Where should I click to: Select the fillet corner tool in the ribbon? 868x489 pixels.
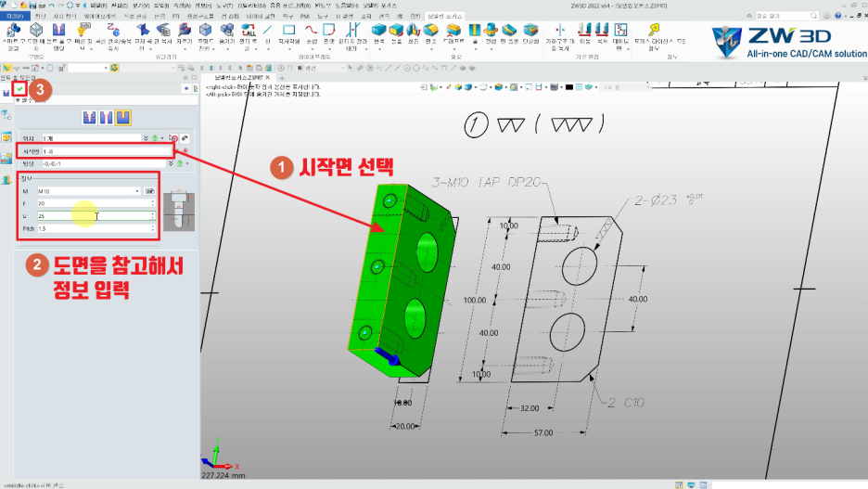pos(329,30)
